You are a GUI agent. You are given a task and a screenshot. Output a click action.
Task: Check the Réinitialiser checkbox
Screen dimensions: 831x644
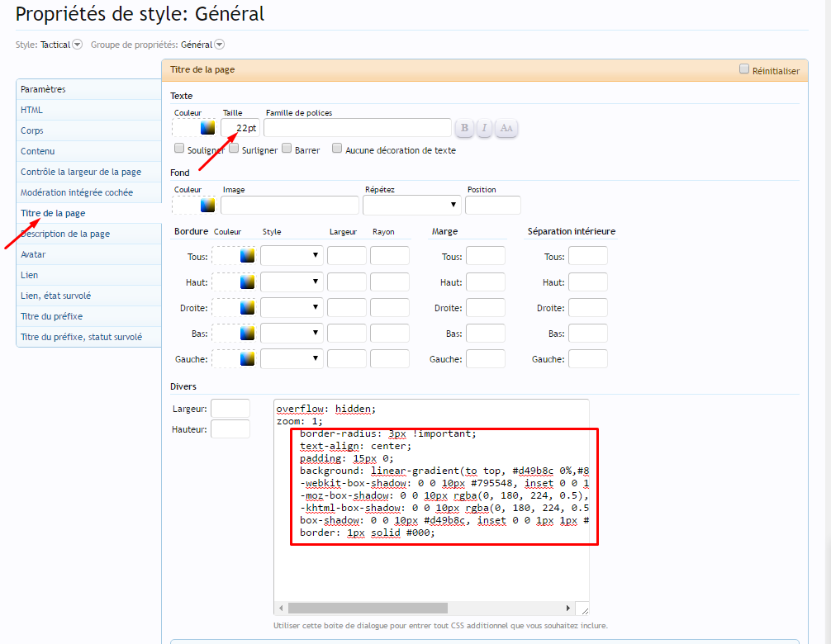[744, 69]
